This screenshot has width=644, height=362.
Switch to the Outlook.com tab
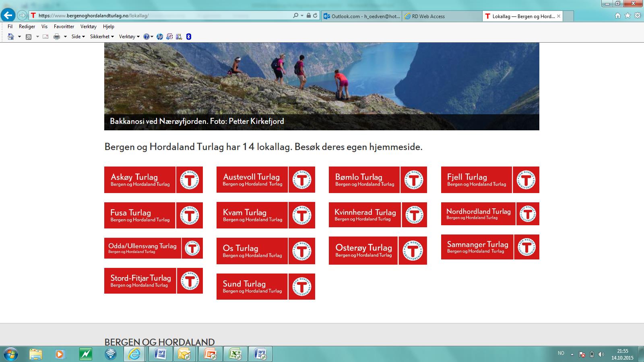[x=362, y=16]
